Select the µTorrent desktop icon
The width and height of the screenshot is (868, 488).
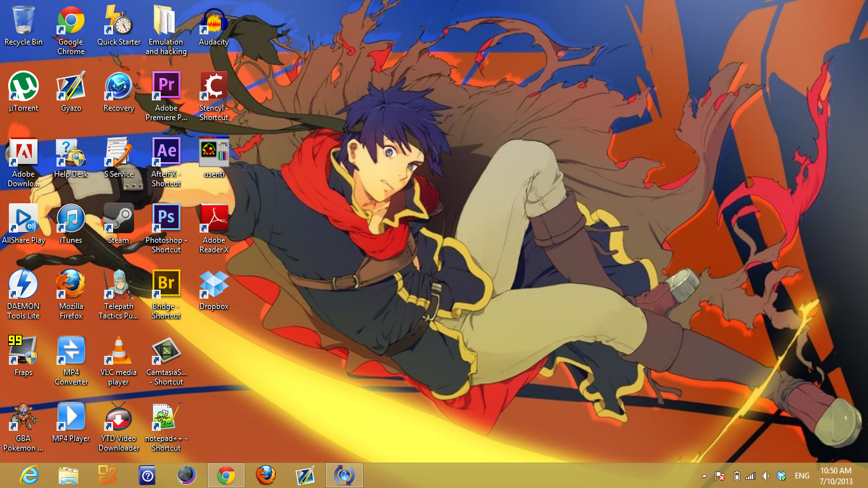(24, 92)
